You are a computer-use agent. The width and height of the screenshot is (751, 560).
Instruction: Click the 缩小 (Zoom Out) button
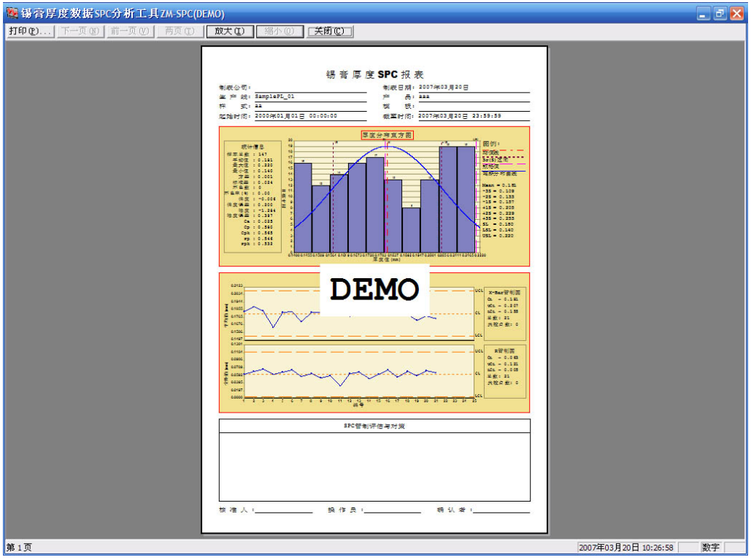(x=280, y=31)
